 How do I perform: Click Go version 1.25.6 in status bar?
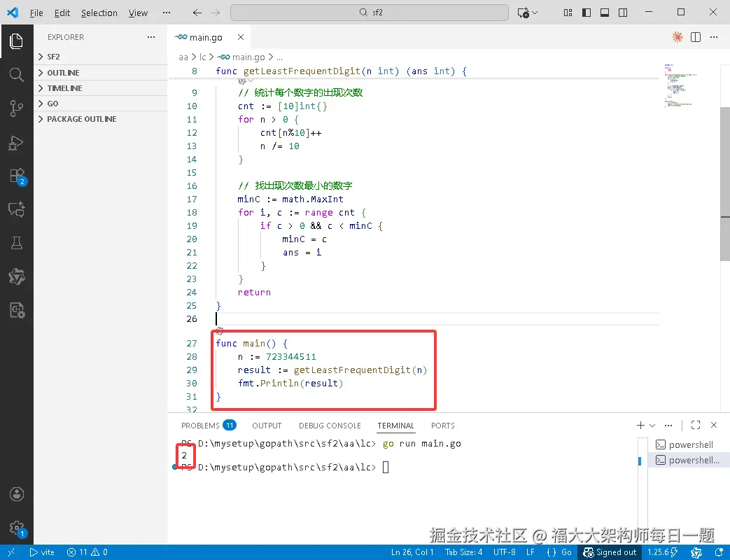pyautogui.click(x=662, y=552)
